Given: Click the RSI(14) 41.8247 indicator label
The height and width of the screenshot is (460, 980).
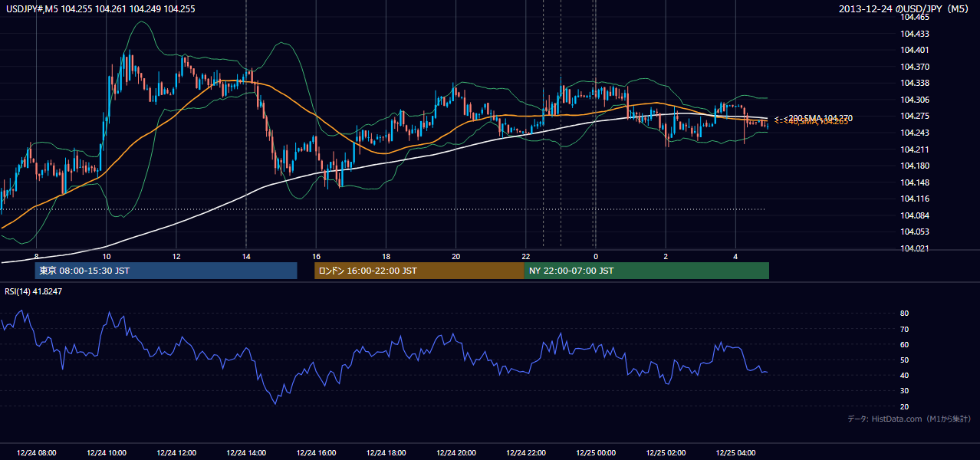Looking at the screenshot, I should [34, 291].
